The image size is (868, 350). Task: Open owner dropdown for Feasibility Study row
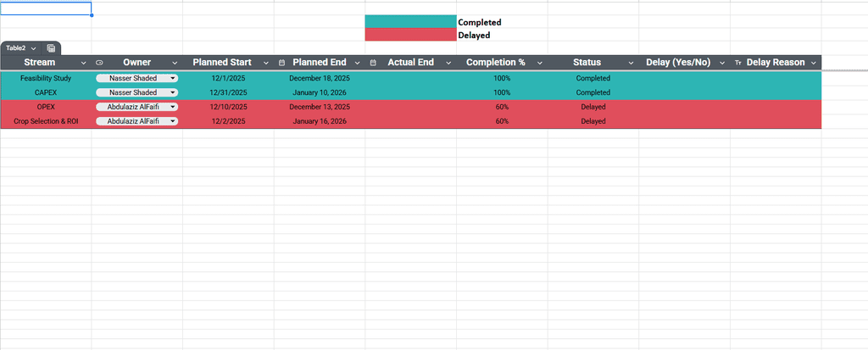173,78
